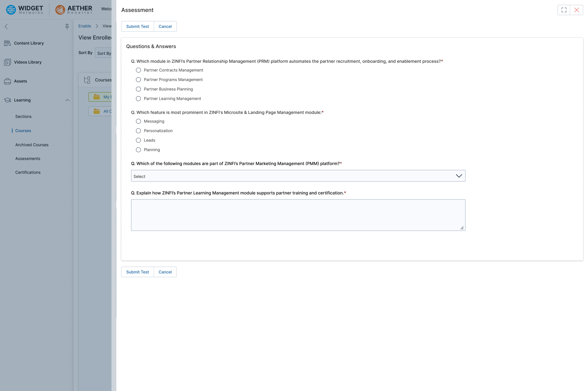Select Partner Business Planning option
This screenshot has height=391, width=588.
[138, 89]
